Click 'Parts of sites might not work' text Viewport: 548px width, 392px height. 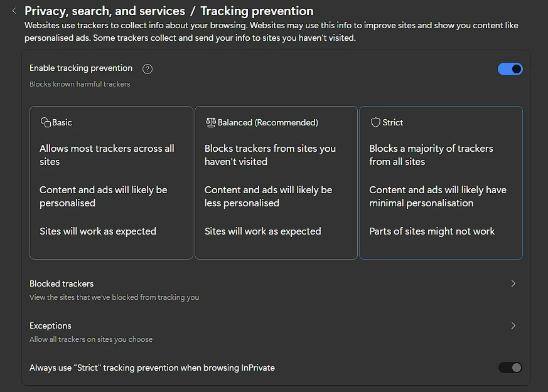coord(432,231)
